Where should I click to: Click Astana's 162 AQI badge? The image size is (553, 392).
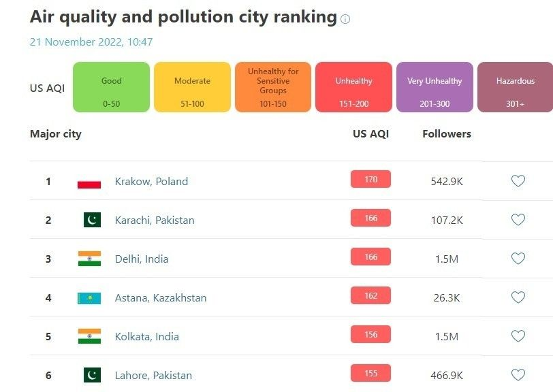click(370, 296)
